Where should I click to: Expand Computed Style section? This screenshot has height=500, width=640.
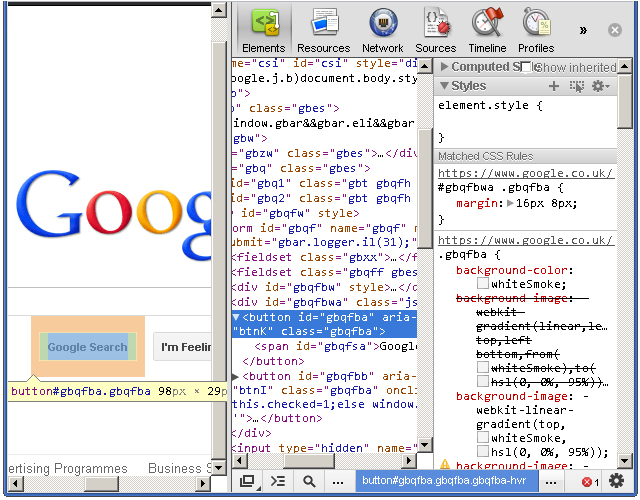444,67
